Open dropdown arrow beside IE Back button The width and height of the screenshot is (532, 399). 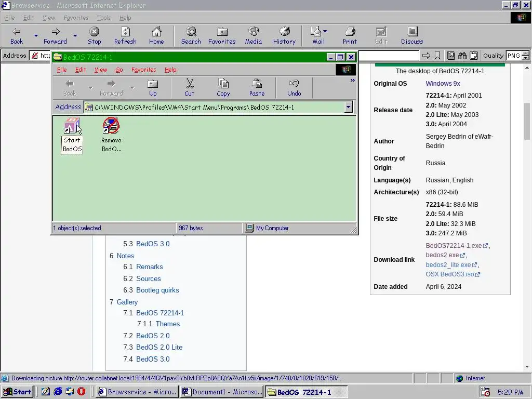coord(36,36)
